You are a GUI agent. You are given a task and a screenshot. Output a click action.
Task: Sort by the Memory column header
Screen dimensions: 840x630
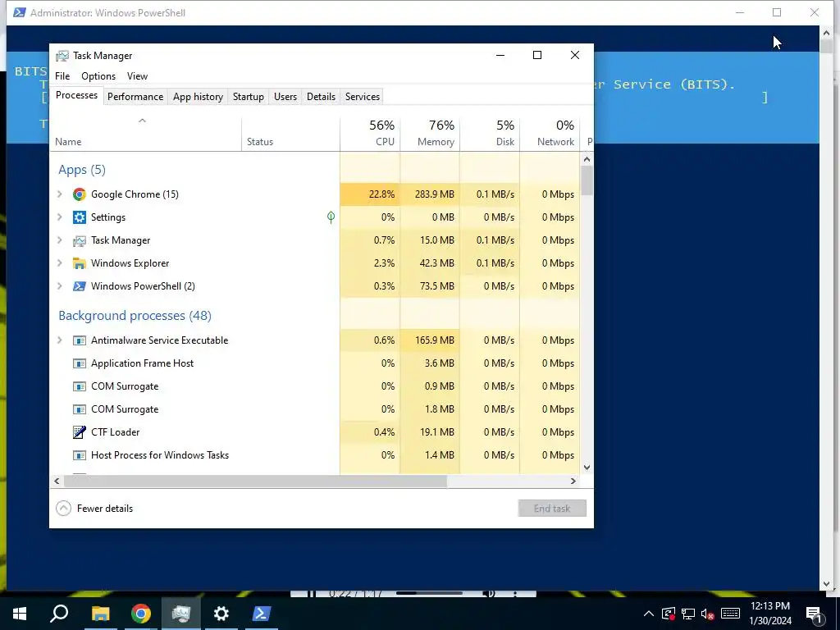pos(430,134)
